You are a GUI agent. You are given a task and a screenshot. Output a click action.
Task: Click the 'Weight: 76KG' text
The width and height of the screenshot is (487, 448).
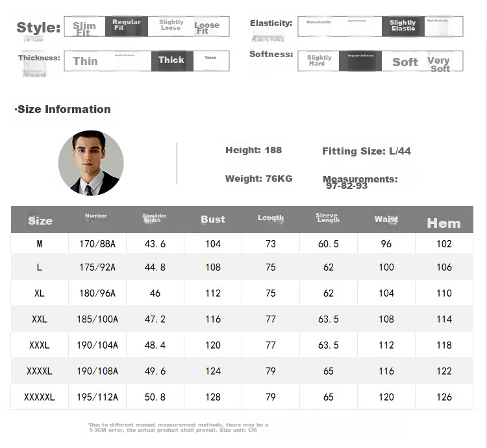coord(258,179)
